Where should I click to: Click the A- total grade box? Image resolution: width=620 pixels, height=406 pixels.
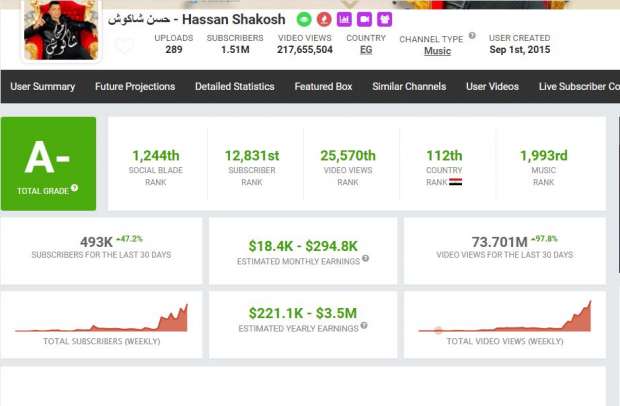point(49,164)
